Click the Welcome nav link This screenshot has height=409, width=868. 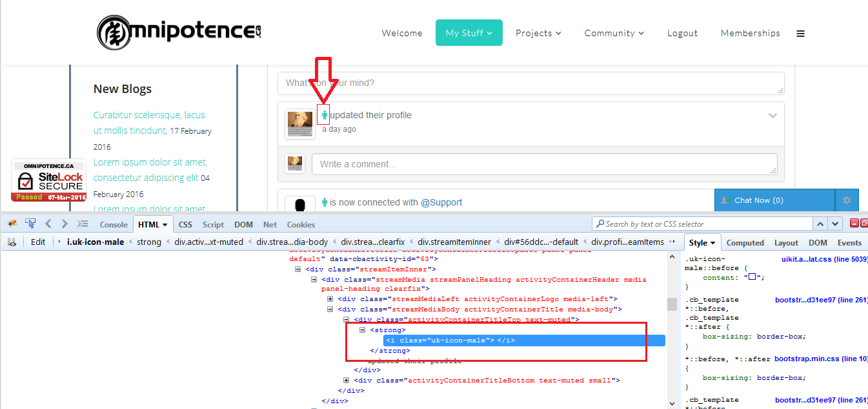pyautogui.click(x=402, y=33)
